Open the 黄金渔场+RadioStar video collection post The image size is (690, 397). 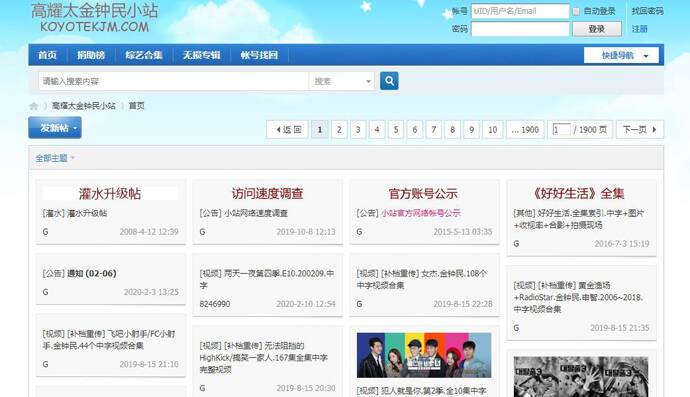pos(578,297)
